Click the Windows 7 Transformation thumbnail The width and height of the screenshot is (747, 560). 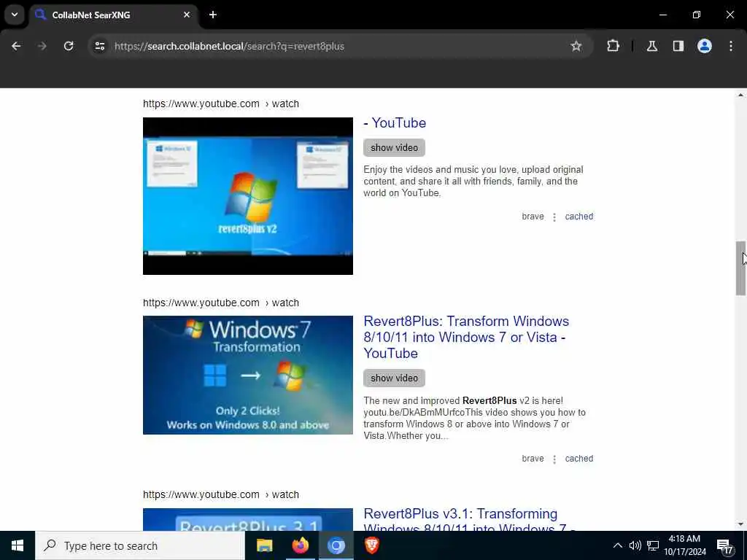(248, 376)
